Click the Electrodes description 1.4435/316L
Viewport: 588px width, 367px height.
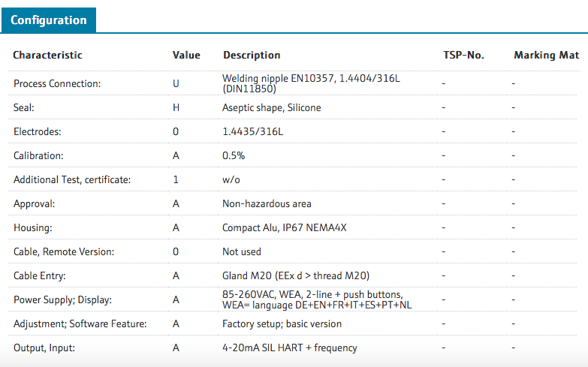pyautogui.click(x=253, y=131)
